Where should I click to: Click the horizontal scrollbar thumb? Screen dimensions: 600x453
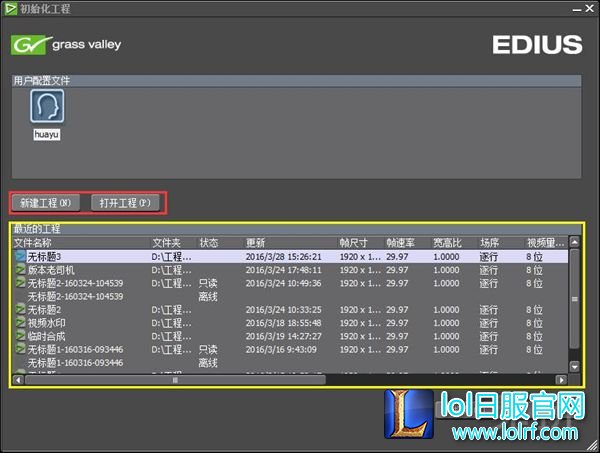pos(175,380)
